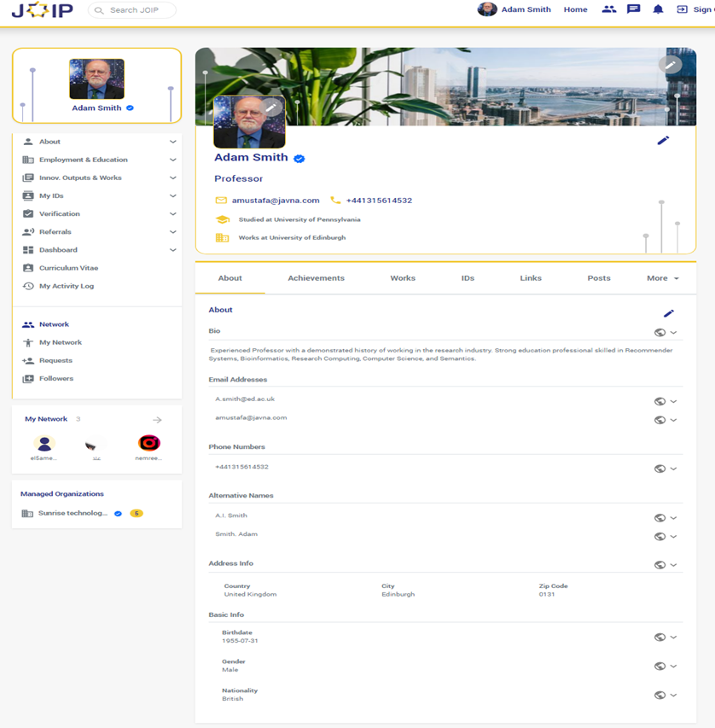Toggle visibility globe for Bio
The width and height of the screenshot is (715, 728).
click(x=660, y=333)
